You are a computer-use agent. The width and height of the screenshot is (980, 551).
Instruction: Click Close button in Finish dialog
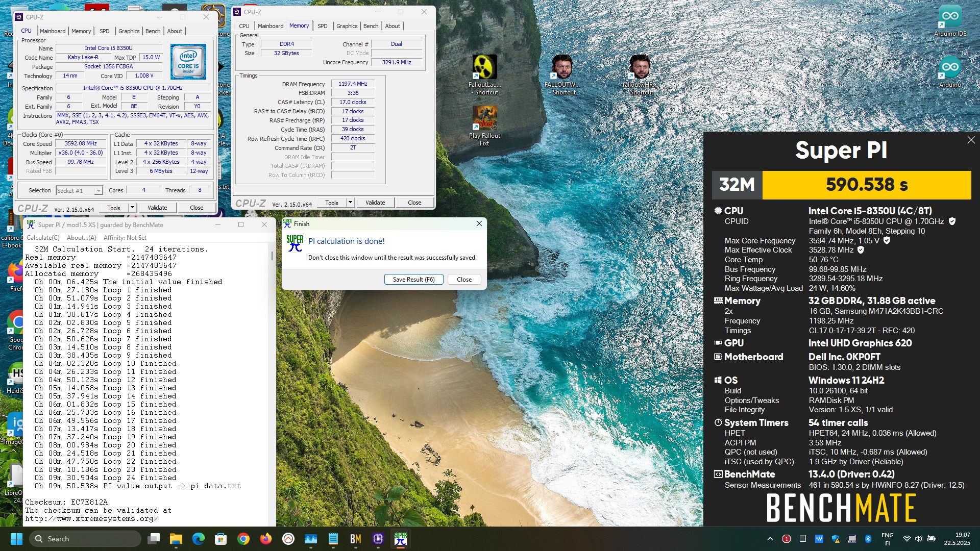pos(464,280)
